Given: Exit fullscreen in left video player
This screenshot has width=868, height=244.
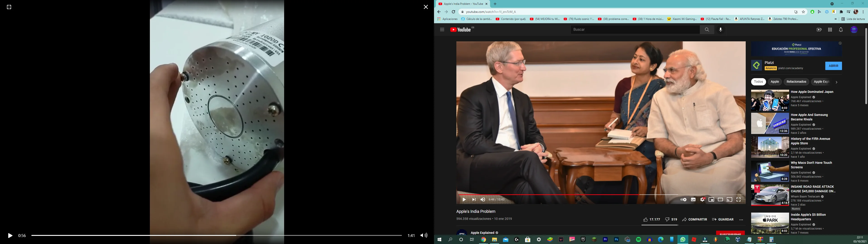Looking at the screenshot, I should [9, 7].
